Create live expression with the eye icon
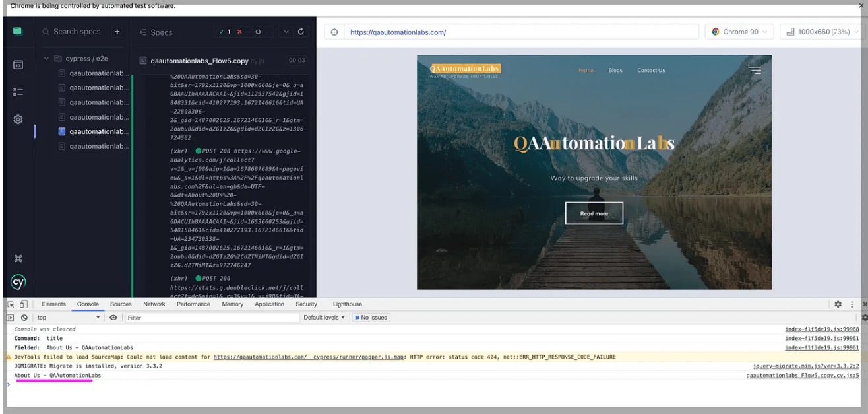Image resolution: width=868 pixels, height=414 pixels. coord(113,318)
